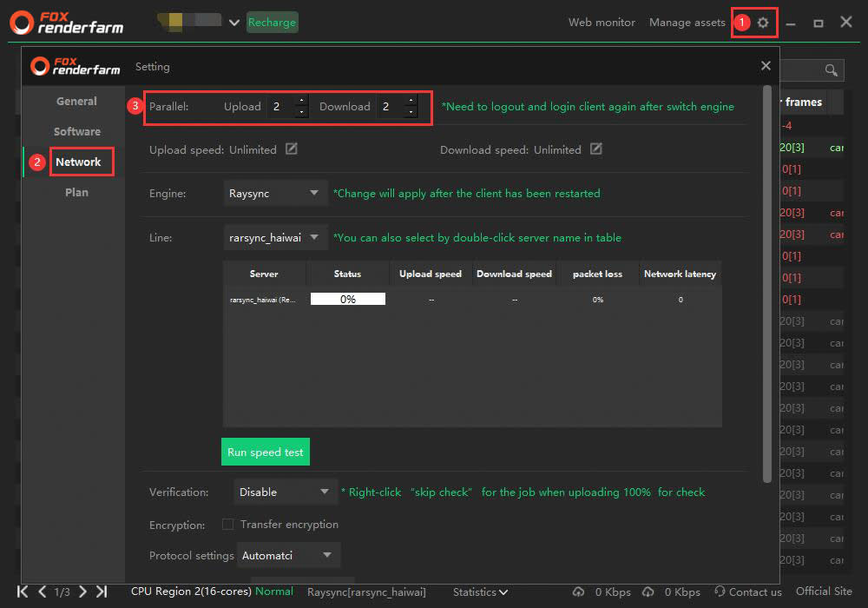Go to last page of job list

pyautogui.click(x=102, y=591)
